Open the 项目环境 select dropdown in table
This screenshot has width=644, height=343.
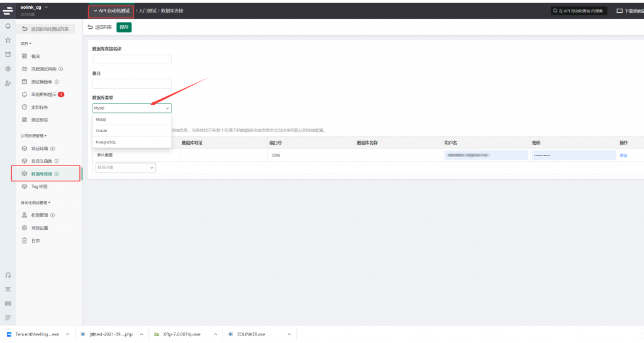pos(125,167)
